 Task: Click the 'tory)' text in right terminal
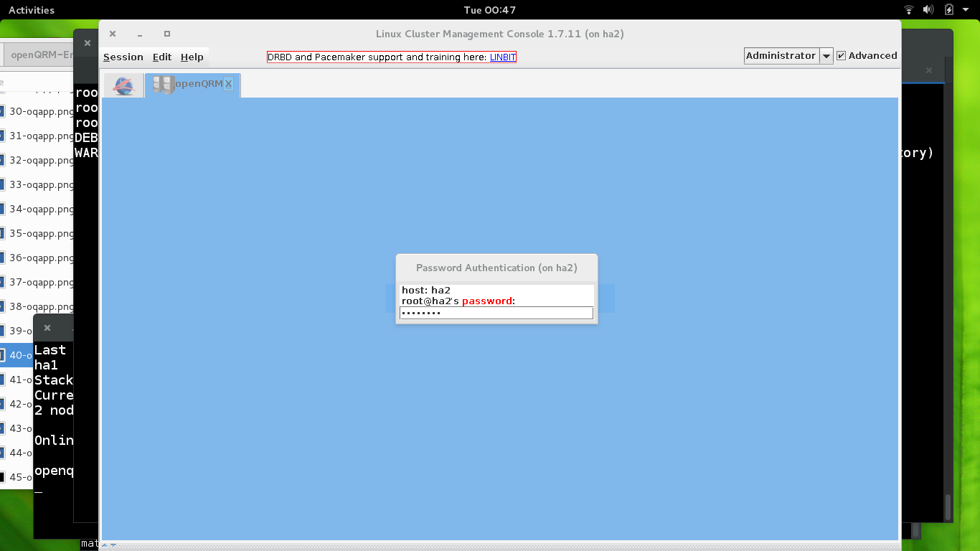coord(917,153)
